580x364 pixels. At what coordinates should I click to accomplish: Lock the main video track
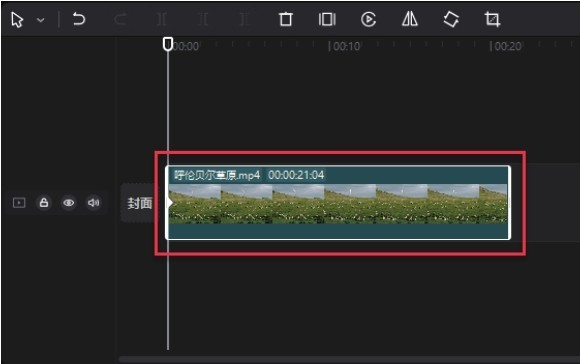coord(44,203)
